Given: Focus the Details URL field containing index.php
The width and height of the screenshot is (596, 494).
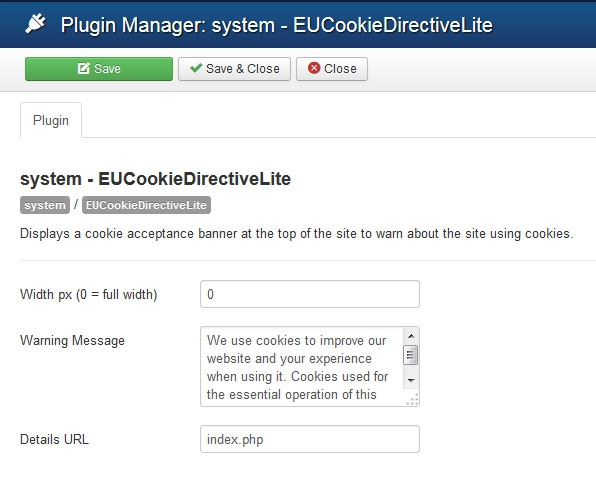Looking at the screenshot, I should pyautogui.click(x=310, y=439).
